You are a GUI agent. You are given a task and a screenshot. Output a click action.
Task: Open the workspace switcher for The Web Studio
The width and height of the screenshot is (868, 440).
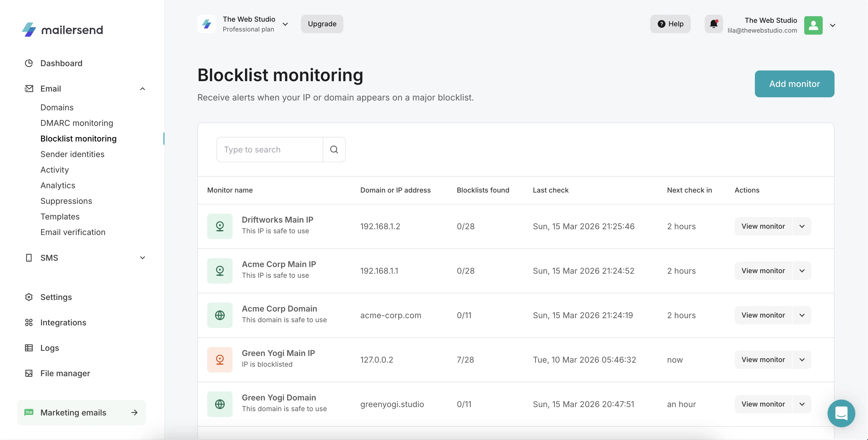pos(285,24)
